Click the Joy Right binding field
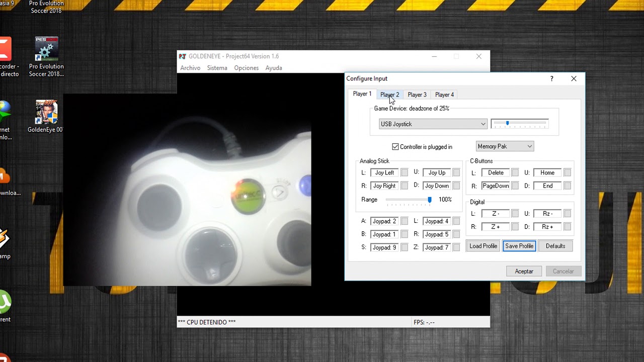 pyautogui.click(x=384, y=186)
